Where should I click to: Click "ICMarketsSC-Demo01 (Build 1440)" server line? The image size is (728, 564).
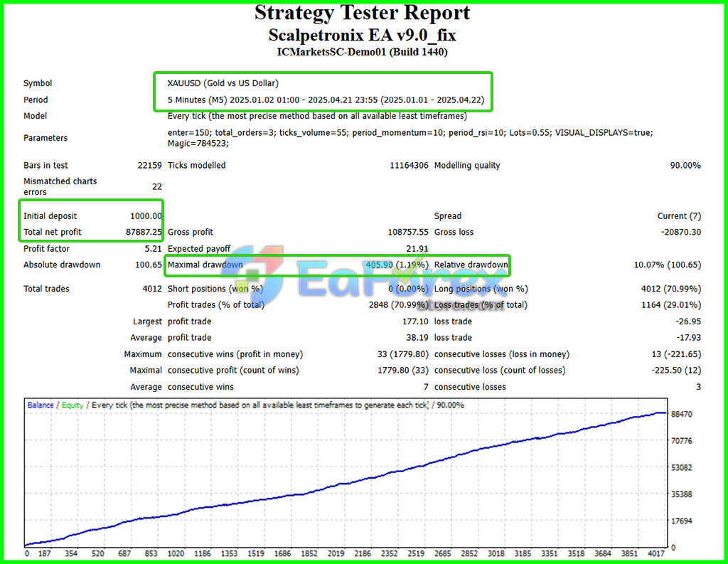362,52
